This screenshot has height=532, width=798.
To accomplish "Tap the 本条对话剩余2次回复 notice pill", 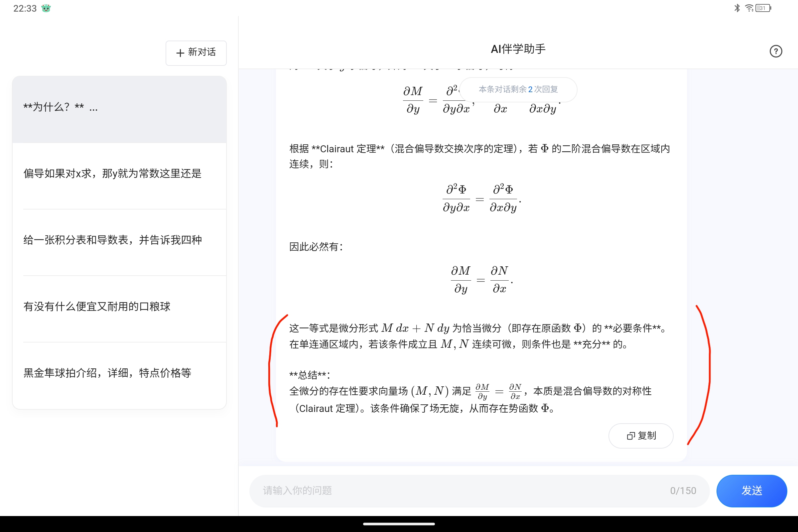I will (518, 89).
